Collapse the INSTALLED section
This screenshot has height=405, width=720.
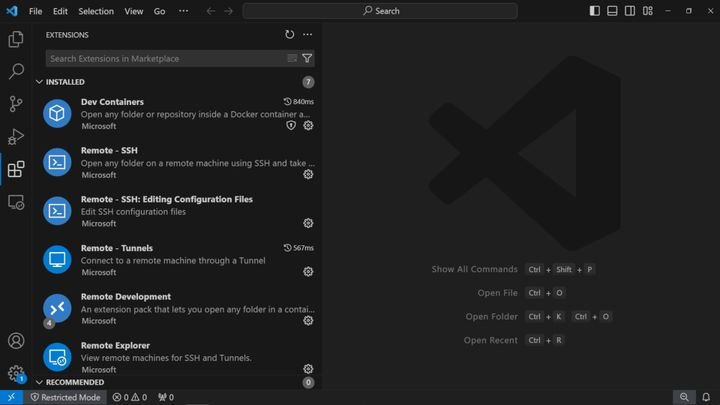(39, 82)
